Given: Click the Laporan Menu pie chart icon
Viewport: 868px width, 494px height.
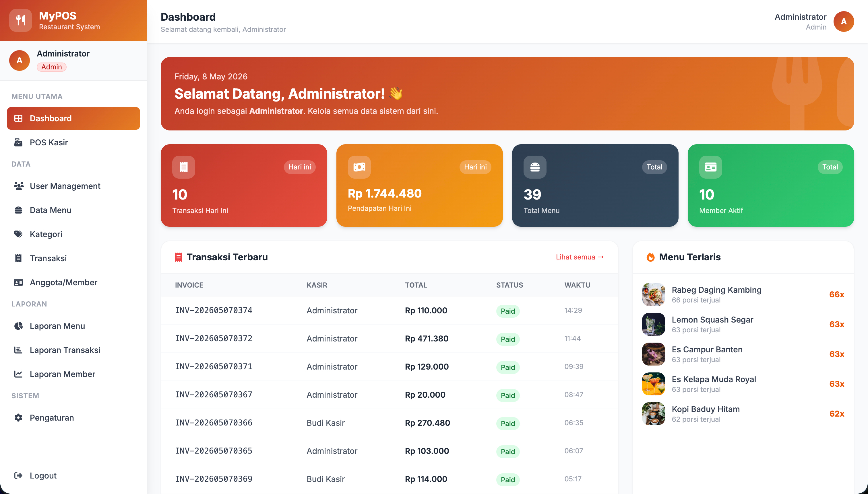Looking at the screenshot, I should [18, 326].
